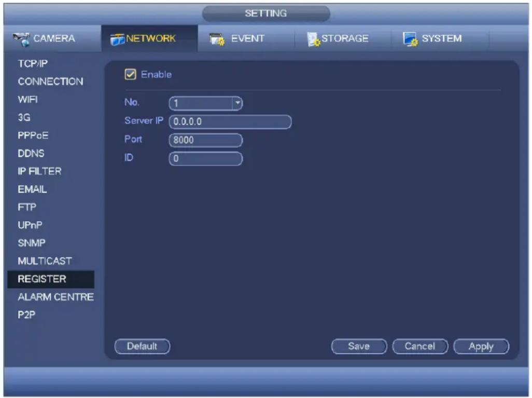Click the Apply button
532x398 pixels.
pos(481,347)
